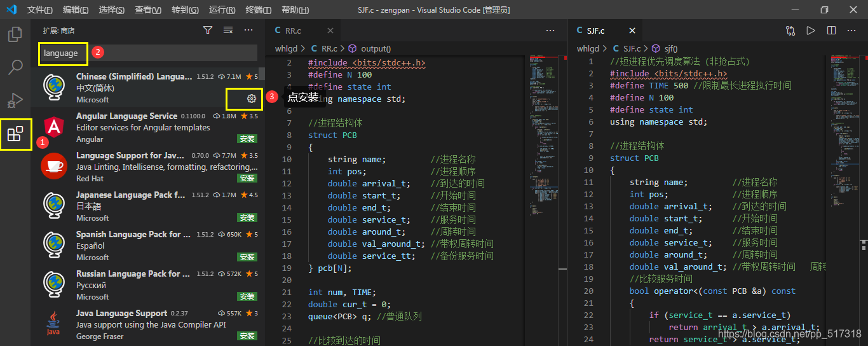Screen dimensions: 868x346
Task: Open the 文件(F) menu
Action: tap(39, 10)
